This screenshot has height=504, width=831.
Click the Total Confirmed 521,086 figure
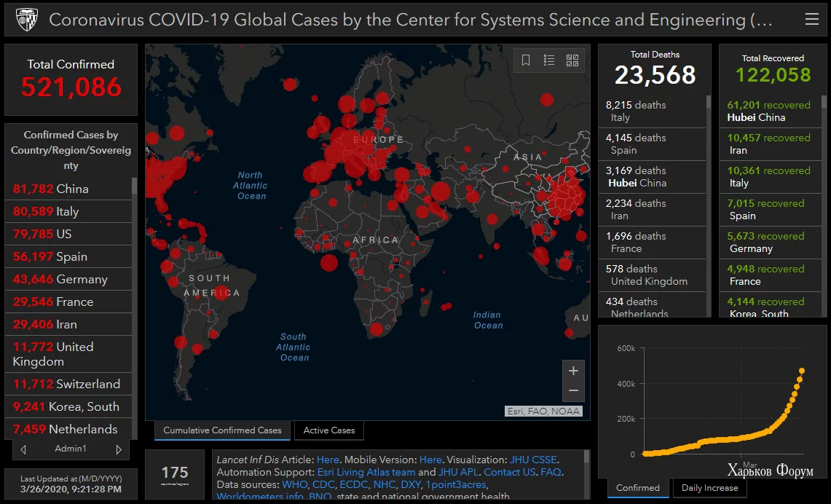pos(71,87)
